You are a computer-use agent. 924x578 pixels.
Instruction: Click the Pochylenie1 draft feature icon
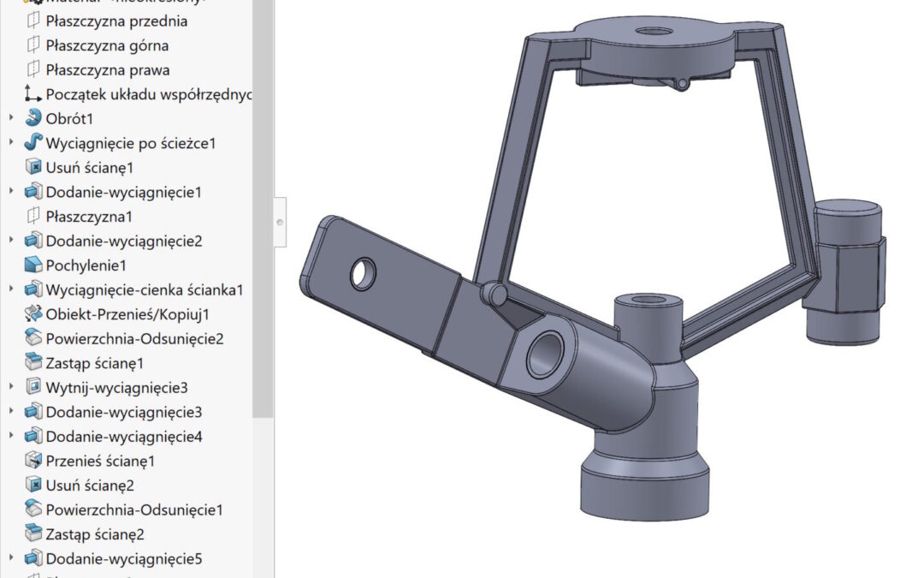point(33,265)
